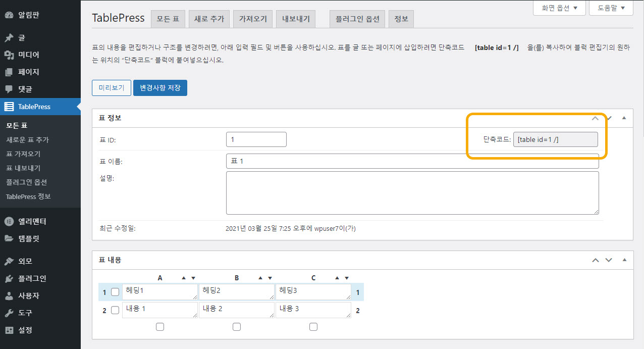This screenshot has height=349, width=644.
Task: Click the 설정 settings icon
Action: pos(9,330)
